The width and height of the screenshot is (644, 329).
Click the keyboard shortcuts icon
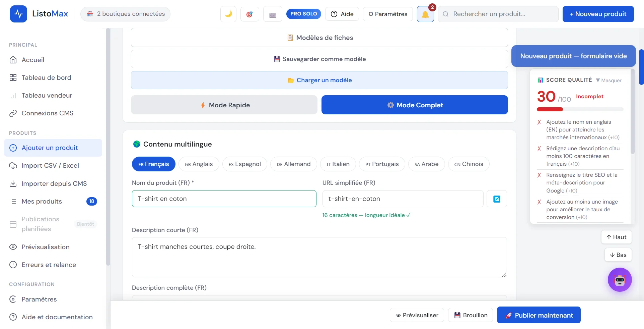click(x=273, y=14)
